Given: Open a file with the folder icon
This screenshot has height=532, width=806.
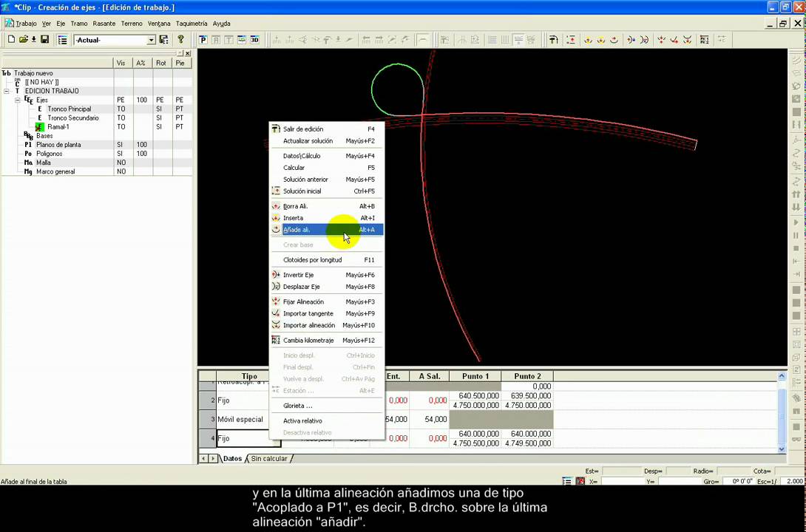Looking at the screenshot, I should (23, 40).
